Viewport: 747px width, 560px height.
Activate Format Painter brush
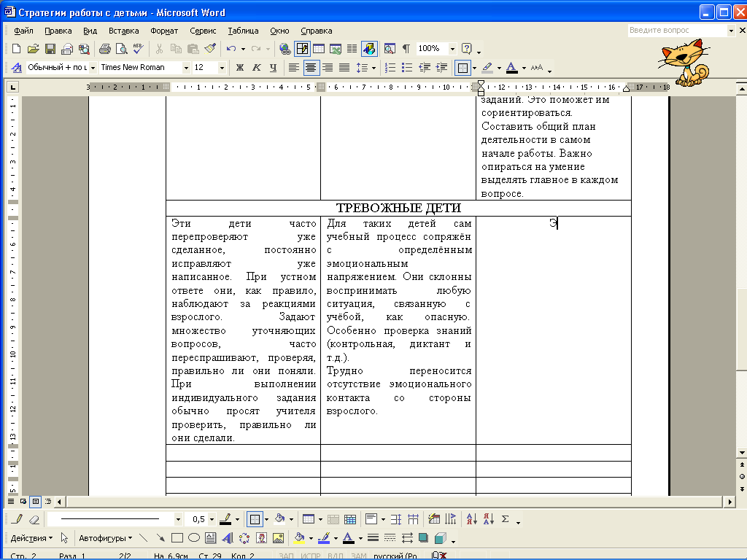(x=209, y=49)
